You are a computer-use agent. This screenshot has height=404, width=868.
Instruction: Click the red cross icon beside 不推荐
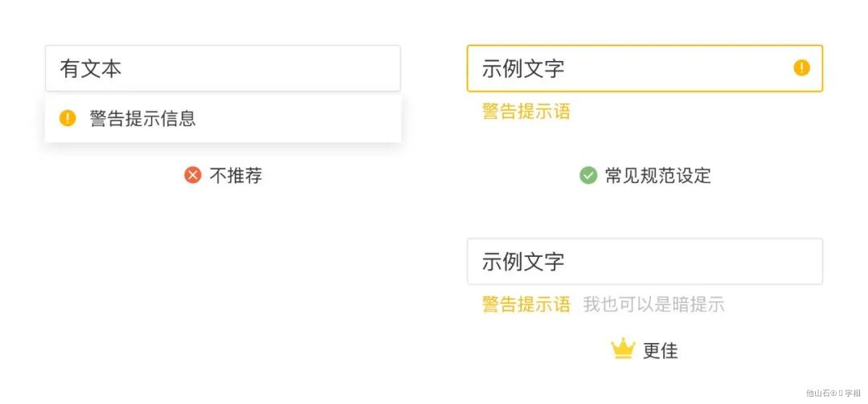(193, 175)
